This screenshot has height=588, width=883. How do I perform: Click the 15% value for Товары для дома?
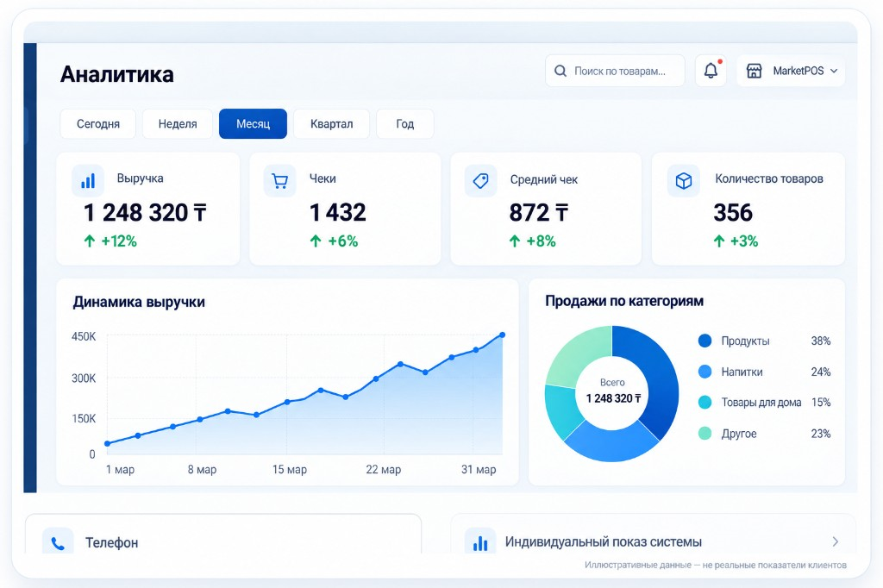[x=821, y=402]
